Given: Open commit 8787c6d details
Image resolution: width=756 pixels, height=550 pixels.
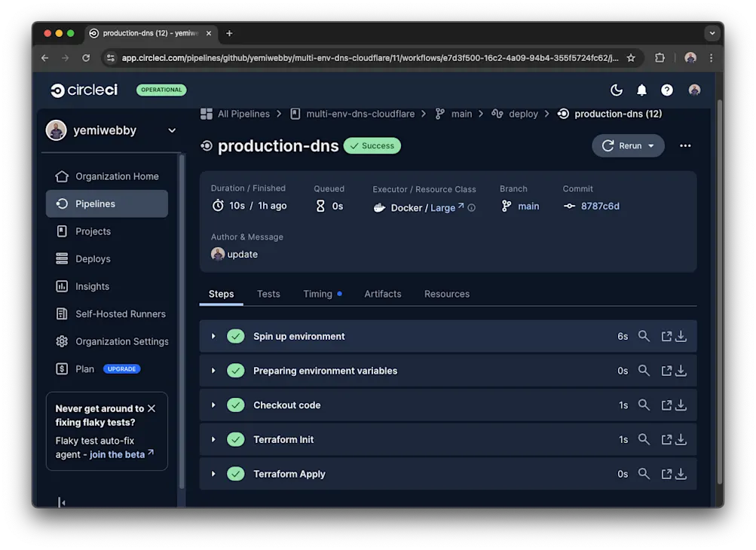Looking at the screenshot, I should [599, 206].
